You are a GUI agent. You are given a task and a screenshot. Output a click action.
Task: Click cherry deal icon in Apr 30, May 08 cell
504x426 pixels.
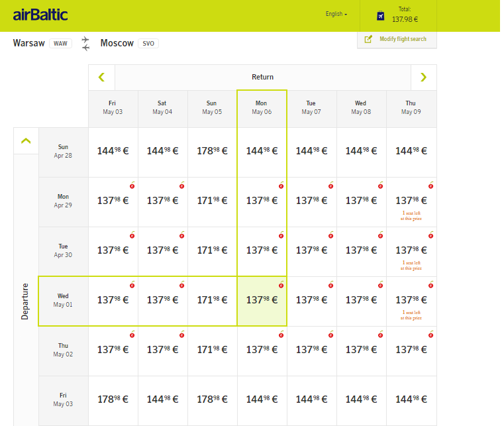pyautogui.click(x=381, y=235)
